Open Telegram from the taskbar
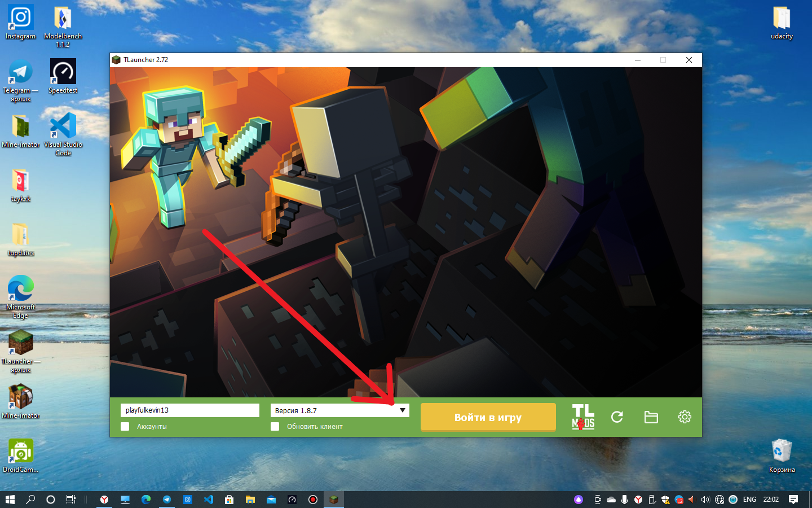This screenshot has width=812, height=508. coord(167,500)
